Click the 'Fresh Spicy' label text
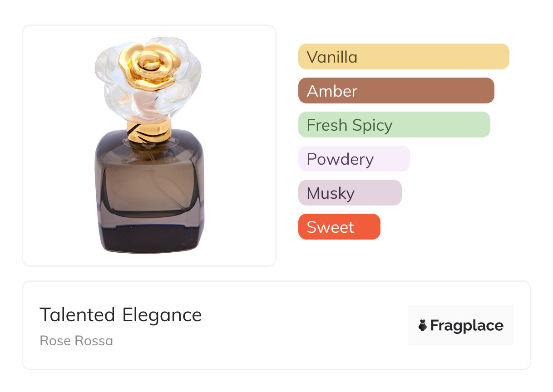Image resolution: width=553 pixels, height=392 pixels. (x=350, y=125)
